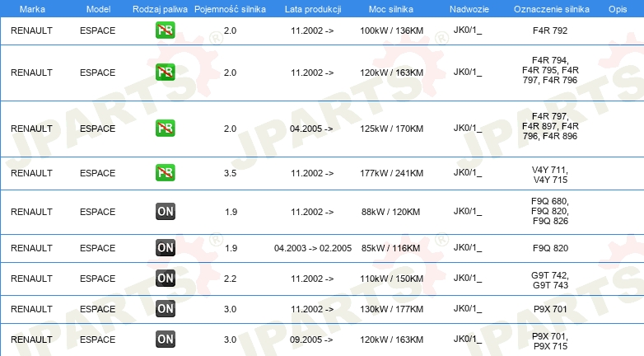Click the Pojemność silnika column header
Viewport: 644px width, 356px height.
tap(230, 9)
